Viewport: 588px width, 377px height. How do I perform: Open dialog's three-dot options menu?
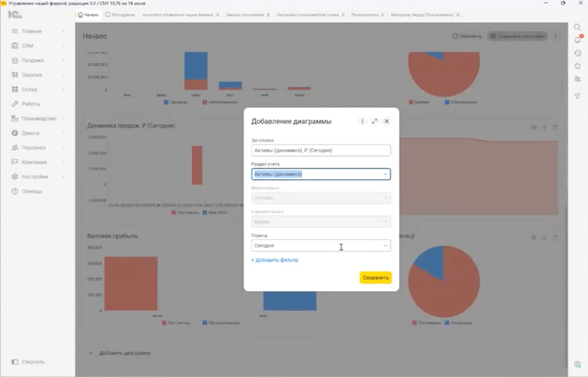(362, 121)
